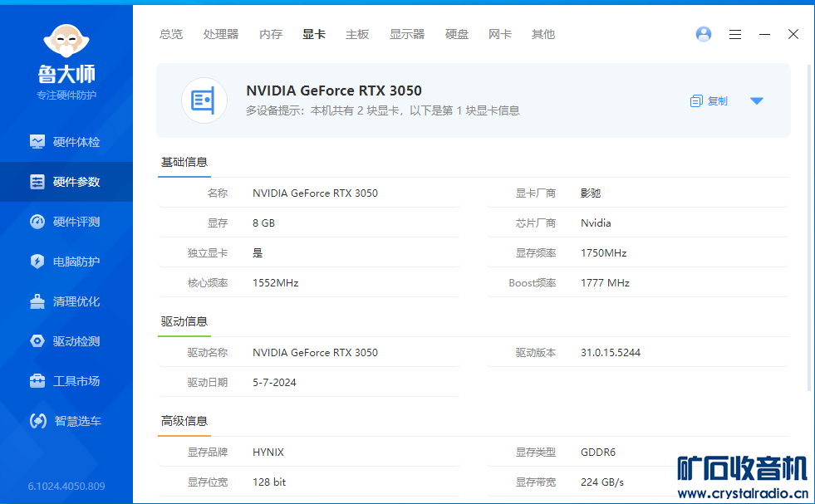815x504 pixels.
Task: Expand the graphics card selector dropdown arrow
Action: click(756, 101)
